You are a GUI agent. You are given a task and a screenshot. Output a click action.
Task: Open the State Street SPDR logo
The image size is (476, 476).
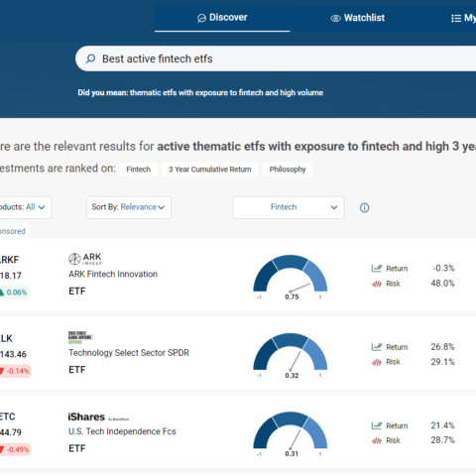pyautogui.click(x=80, y=337)
